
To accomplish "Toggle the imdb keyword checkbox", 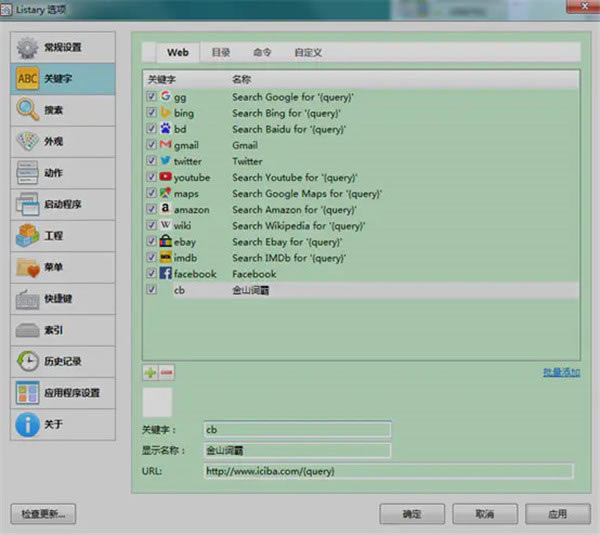I will click(x=152, y=257).
